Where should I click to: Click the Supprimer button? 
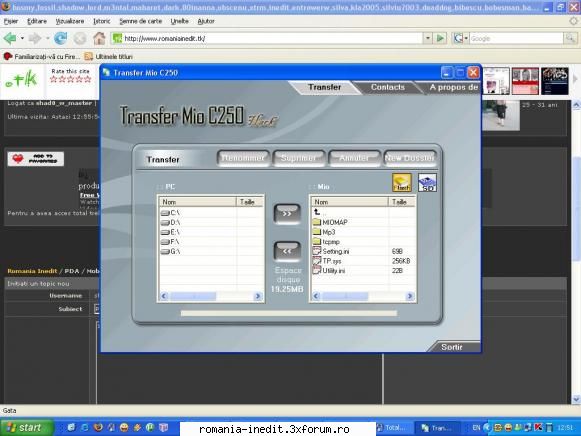[x=299, y=158]
